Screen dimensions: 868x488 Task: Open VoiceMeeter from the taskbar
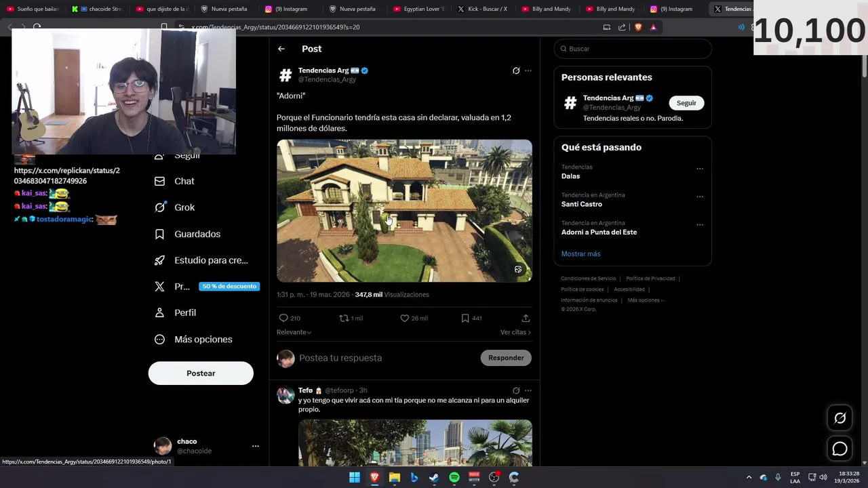coord(474,477)
